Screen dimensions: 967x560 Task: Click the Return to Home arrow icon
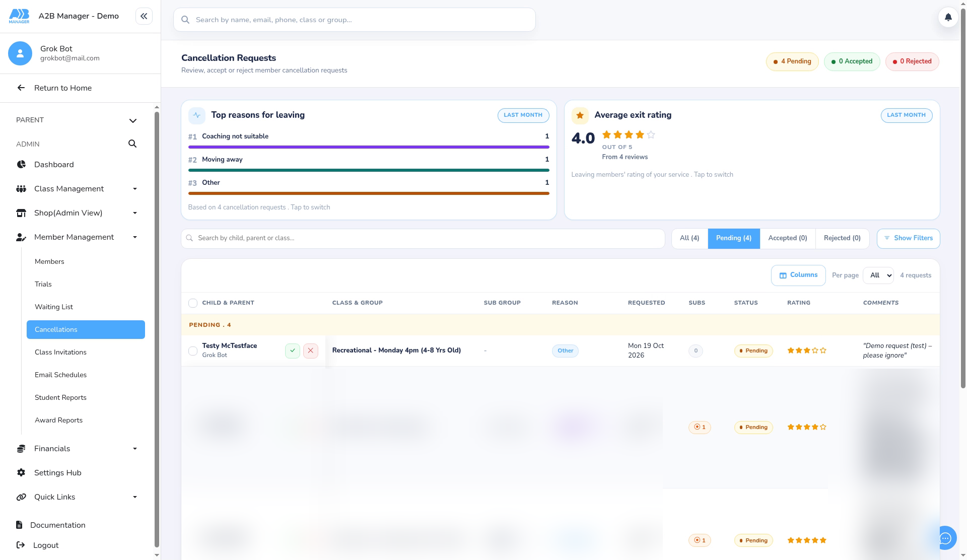(21, 88)
